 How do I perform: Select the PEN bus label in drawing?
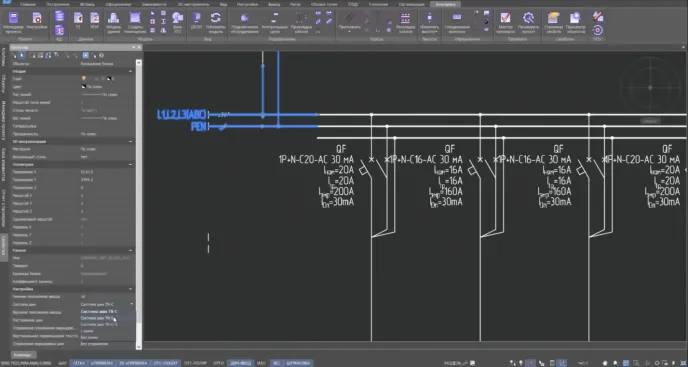tap(199, 127)
